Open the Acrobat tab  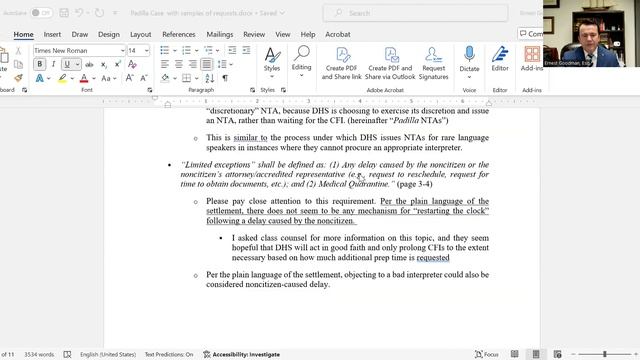pyautogui.click(x=338, y=35)
